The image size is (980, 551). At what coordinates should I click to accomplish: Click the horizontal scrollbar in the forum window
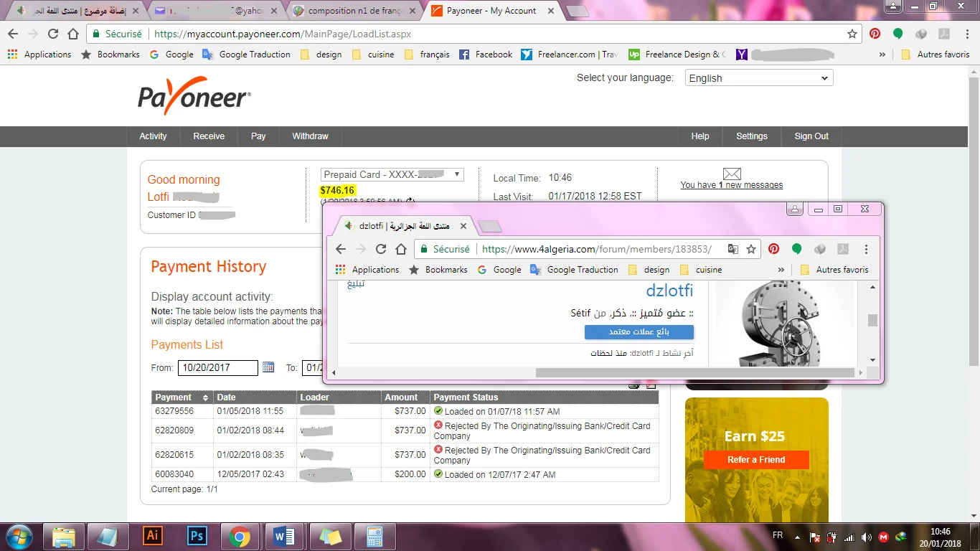pyautogui.click(x=694, y=372)
